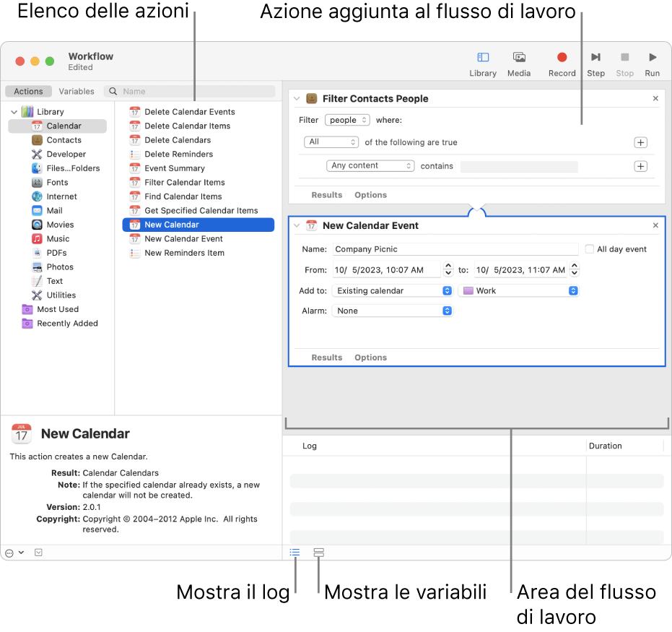Remove the New Calendar Event action
The image size is (672, 632).
point(655,225)
